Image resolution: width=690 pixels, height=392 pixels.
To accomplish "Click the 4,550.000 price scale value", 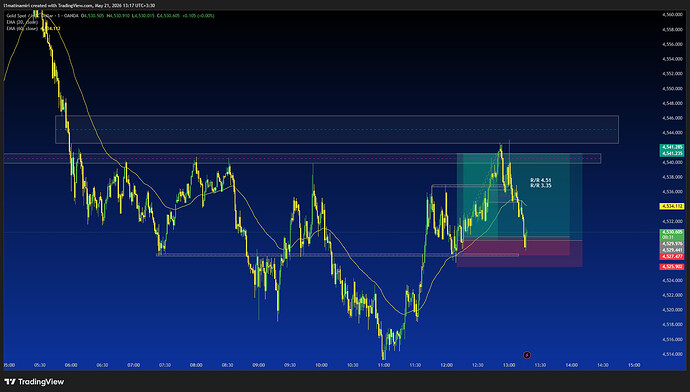I will [x=672, y=88].
